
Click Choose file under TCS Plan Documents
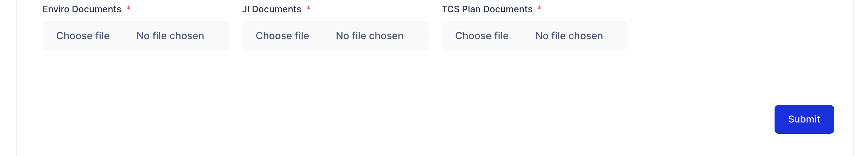[482, 36]
